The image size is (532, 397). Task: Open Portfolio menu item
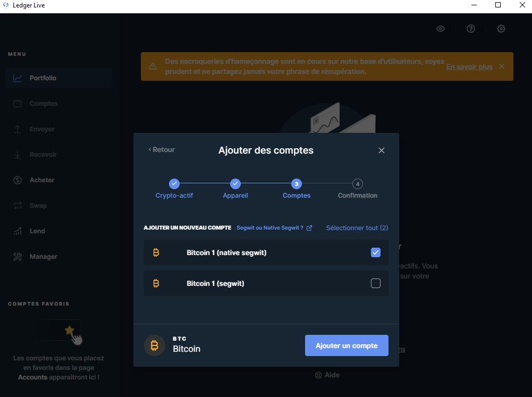click(x=58, y=78)
